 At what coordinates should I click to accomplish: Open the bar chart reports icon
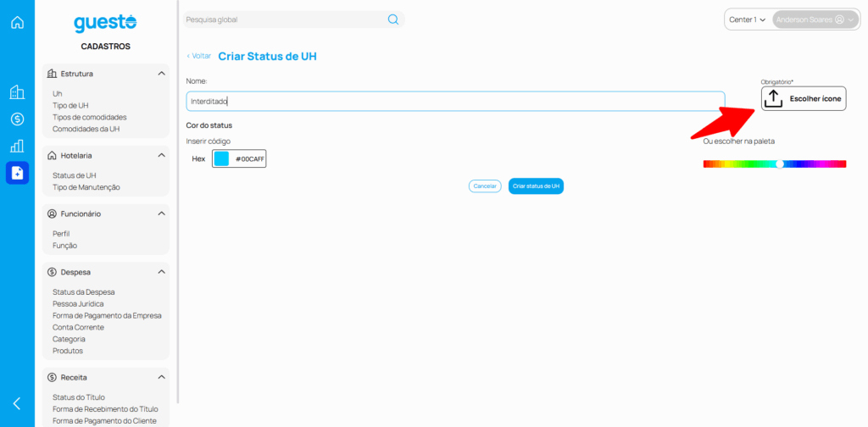pyautogui.click(x=17, y=146)
